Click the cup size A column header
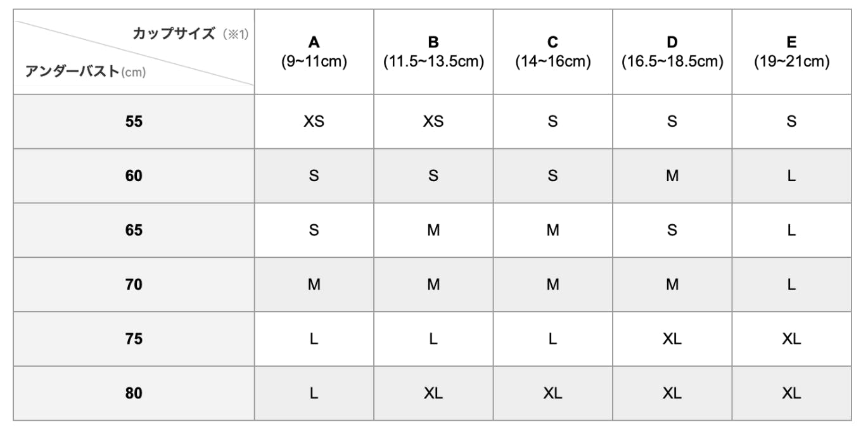 (314, 52)
